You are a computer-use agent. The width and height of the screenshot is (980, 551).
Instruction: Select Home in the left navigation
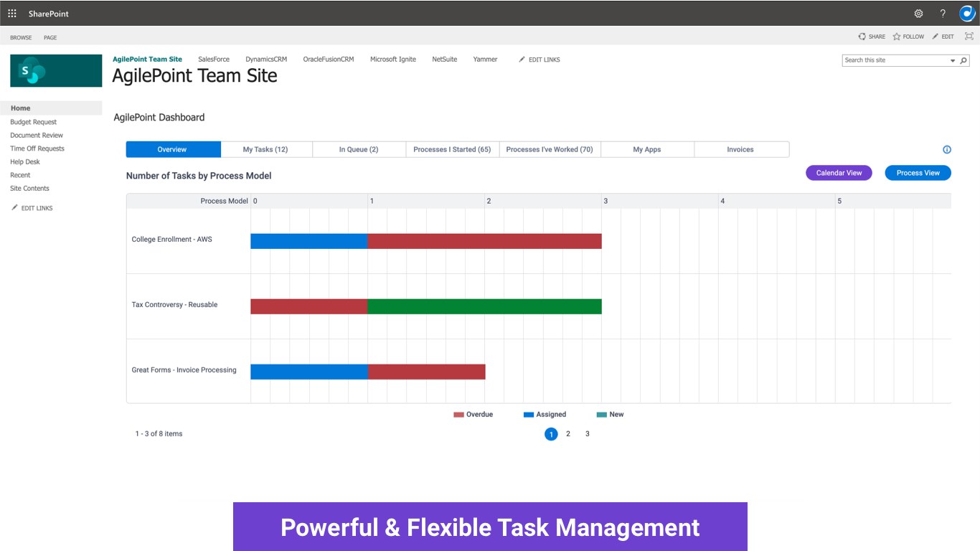pyautogui.click(x=51, y=108)
